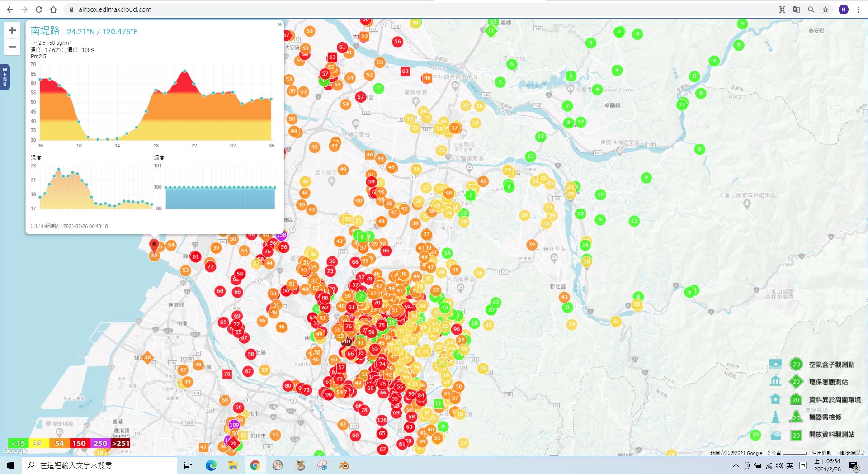This screenshot has width=868, height=474.
Task: Open the QR code grid icon in the address bar
Action: 782,9
